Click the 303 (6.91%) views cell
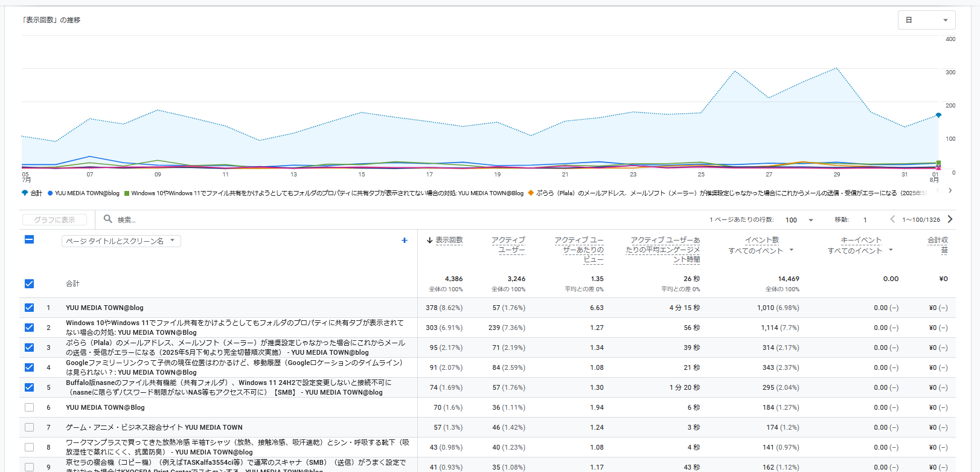 [444, 328]
